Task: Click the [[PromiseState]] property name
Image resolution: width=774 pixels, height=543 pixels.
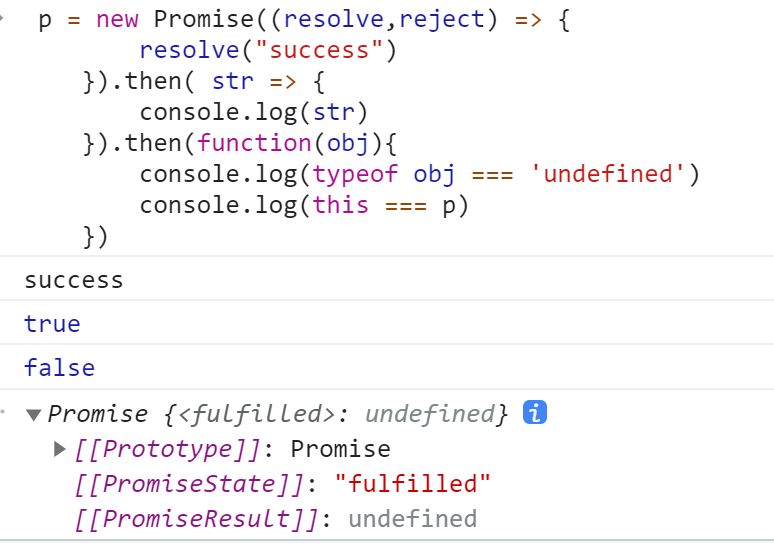Action: pyautogui.click(x=189, y=484)
